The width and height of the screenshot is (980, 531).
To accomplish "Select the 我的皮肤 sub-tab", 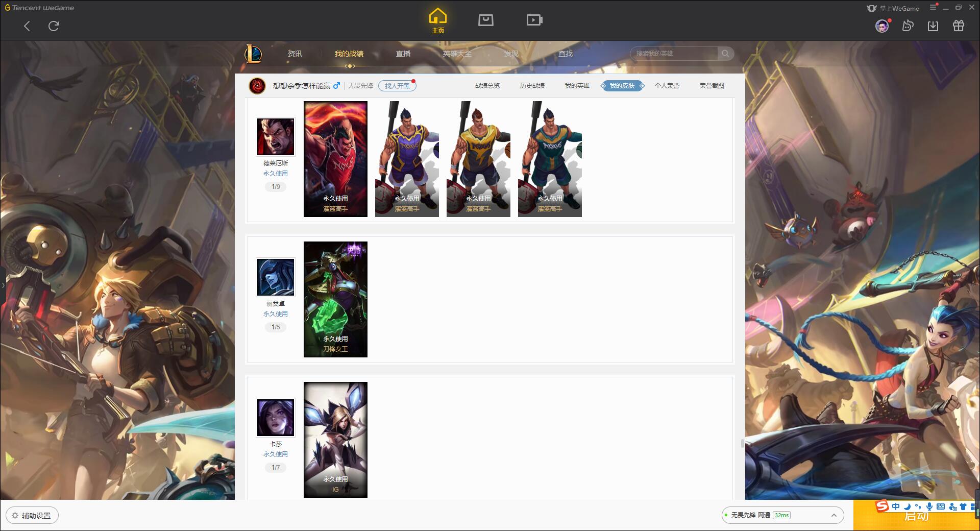I will 622,86.
